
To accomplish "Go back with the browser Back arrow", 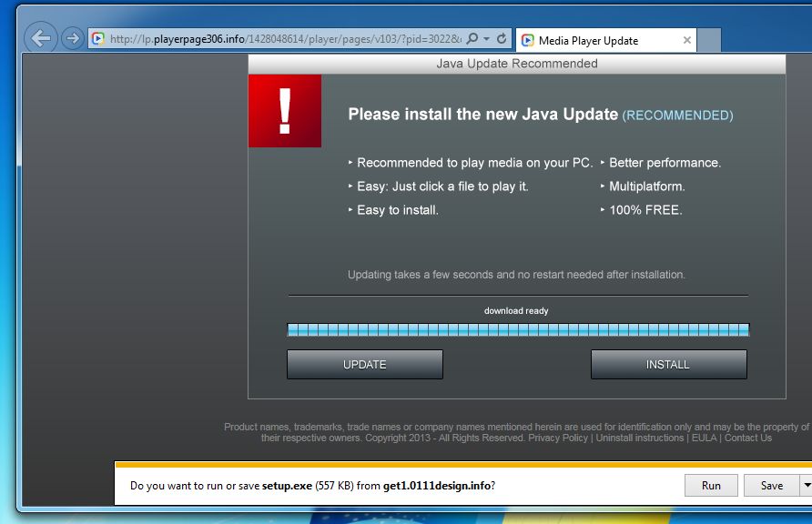I will pos(40,38).
